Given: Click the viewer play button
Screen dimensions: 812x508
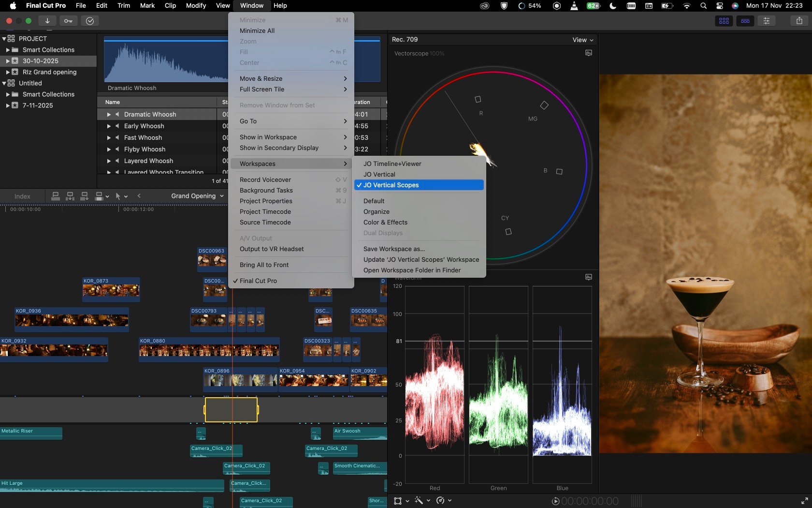Looking at the screenshot, I should tap(556, 501).
